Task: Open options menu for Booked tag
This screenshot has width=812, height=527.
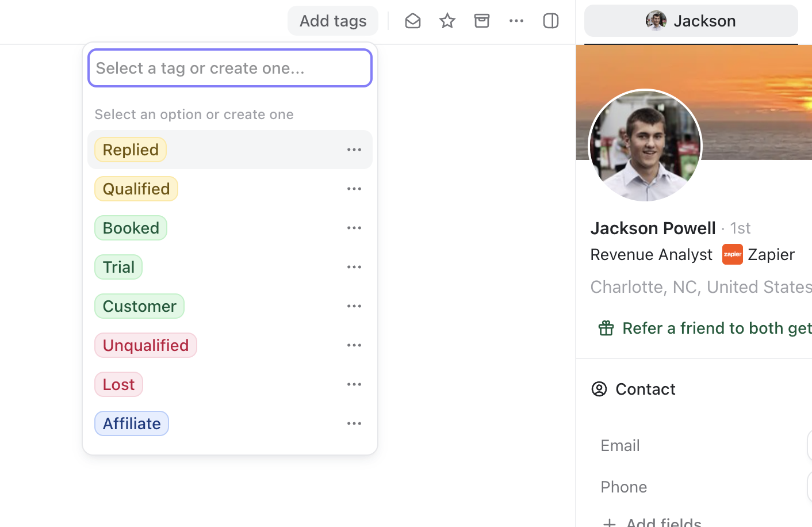Action: pyautogui.click(x=354, y=228)
